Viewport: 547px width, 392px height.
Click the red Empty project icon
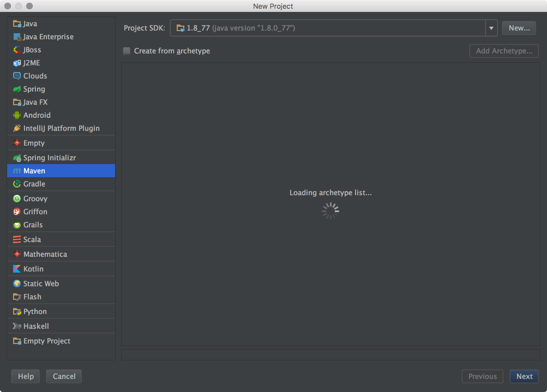[x=17, y=143]
